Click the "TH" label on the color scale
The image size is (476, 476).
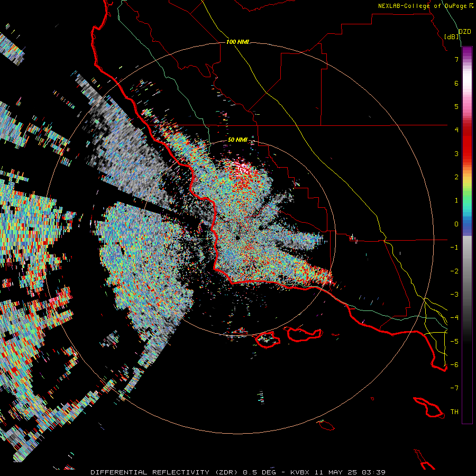click(454, 412)
